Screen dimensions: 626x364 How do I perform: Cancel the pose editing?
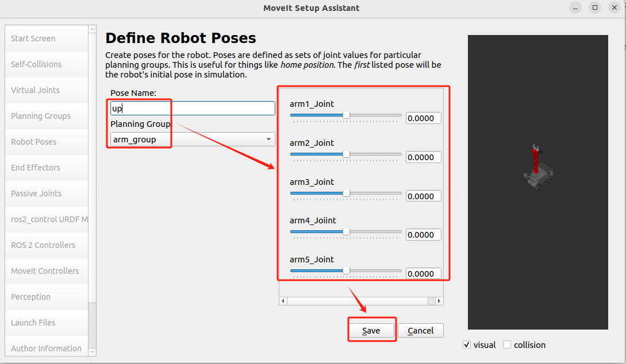tap(420, 331)
